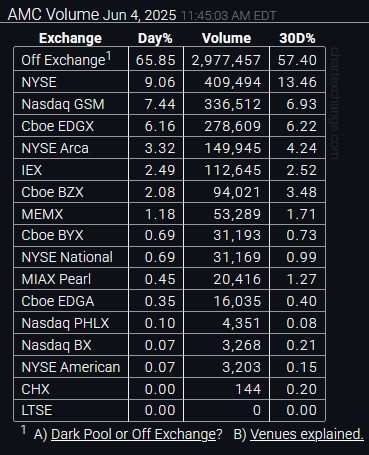This screenshot has width=369, height=455.
Task: Select the NYSE Arca row label
Action: 55,148
